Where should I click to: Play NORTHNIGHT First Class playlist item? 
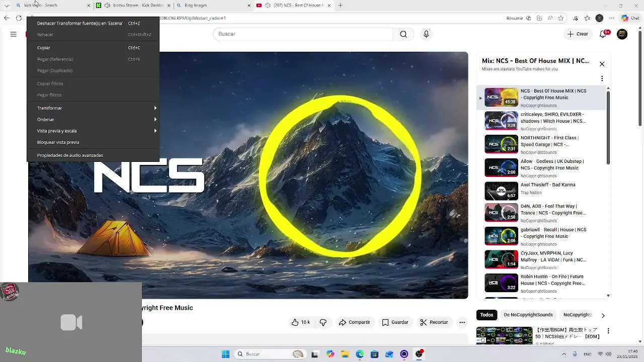coord(541,144)
